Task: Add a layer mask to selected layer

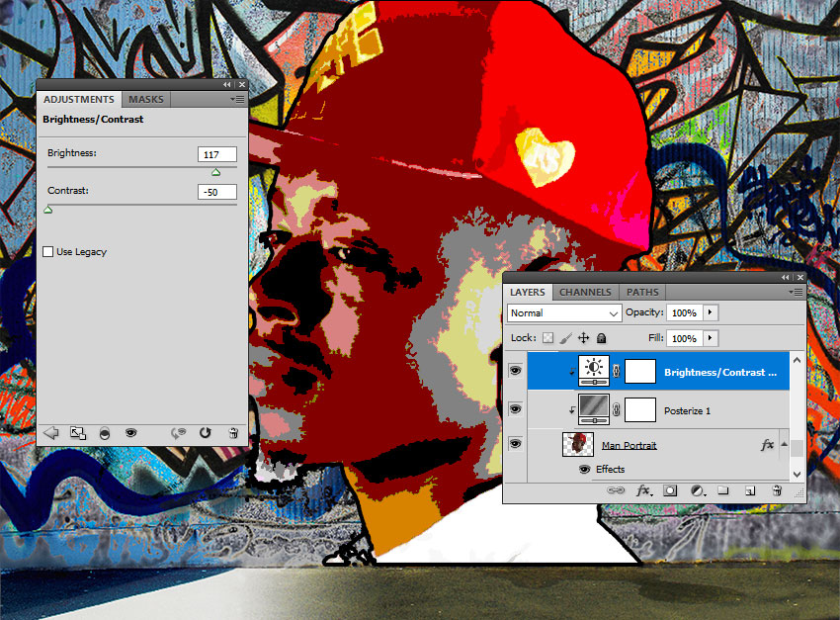Action: 669,490
